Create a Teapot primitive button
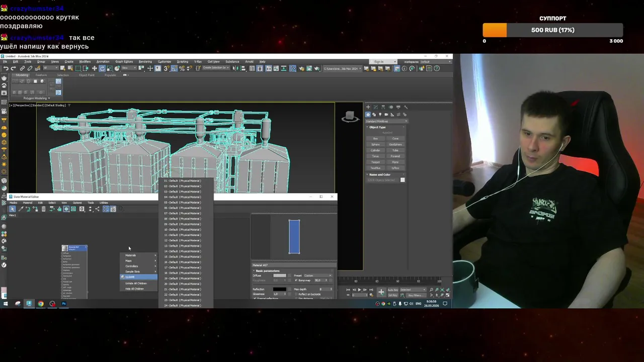The height and width of the screenshot is (362, 644). pyautogui.click(x=375, y=162)
